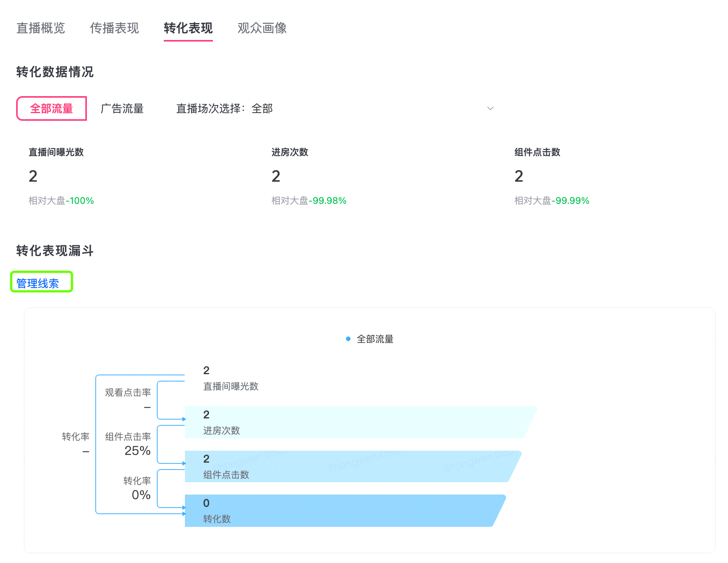Click the 进房次数 metric card title
This screenshot has width=728, height=563.
pos(290,152)
